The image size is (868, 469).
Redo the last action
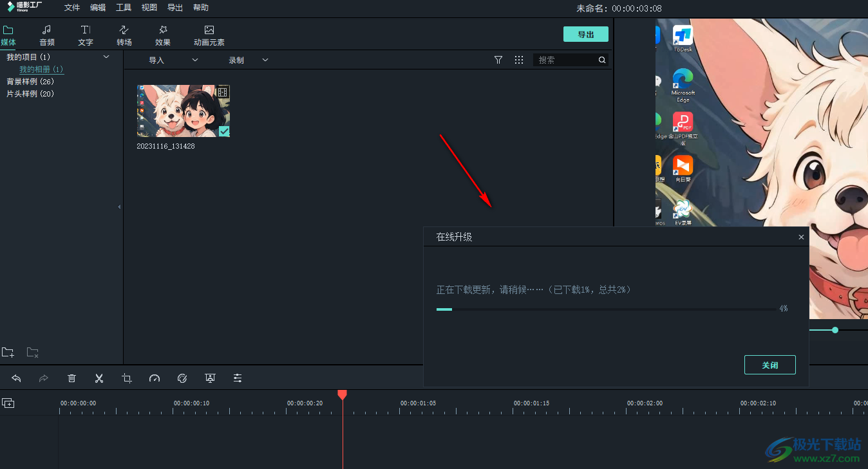click(44, 378)
